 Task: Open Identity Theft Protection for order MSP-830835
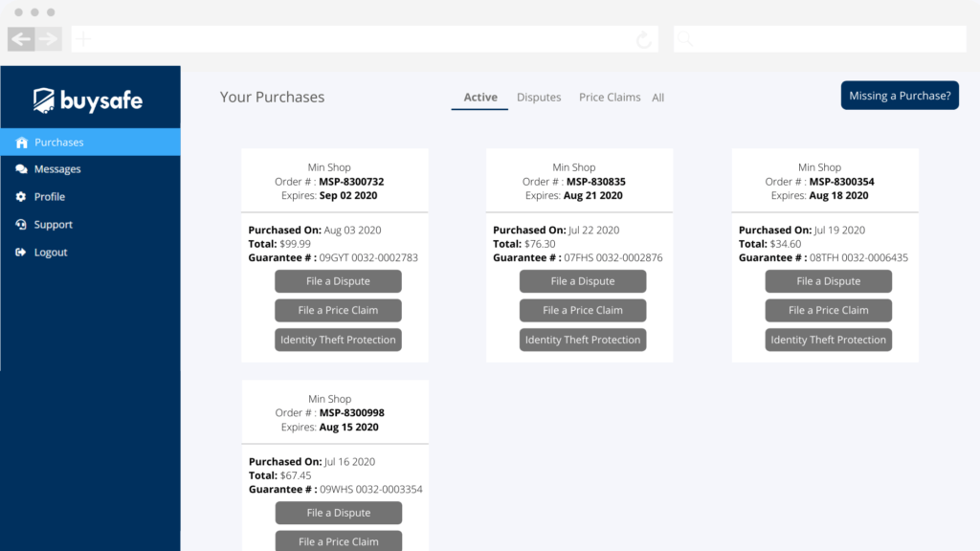(x=583, y=340)
